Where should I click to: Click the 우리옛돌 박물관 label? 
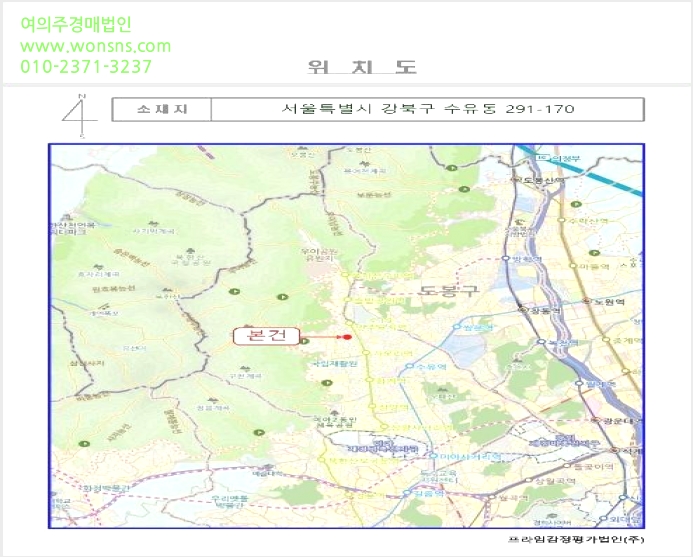click(229, 502)
